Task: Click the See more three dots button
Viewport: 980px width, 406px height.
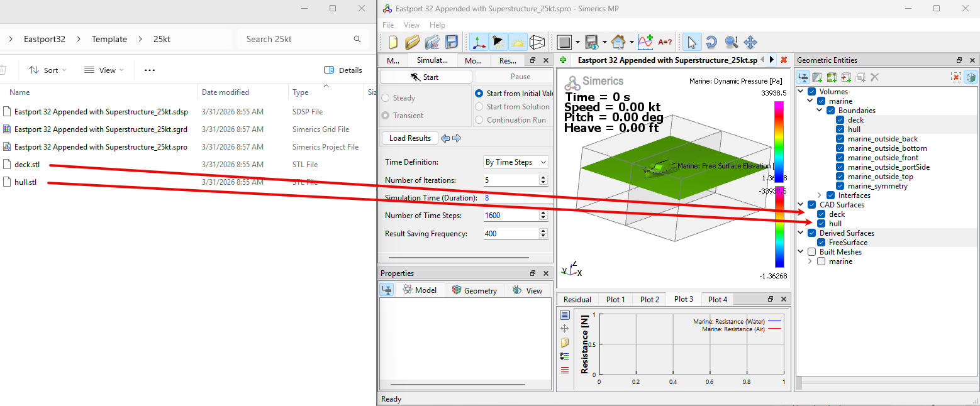Action: [x=150, y=70]
